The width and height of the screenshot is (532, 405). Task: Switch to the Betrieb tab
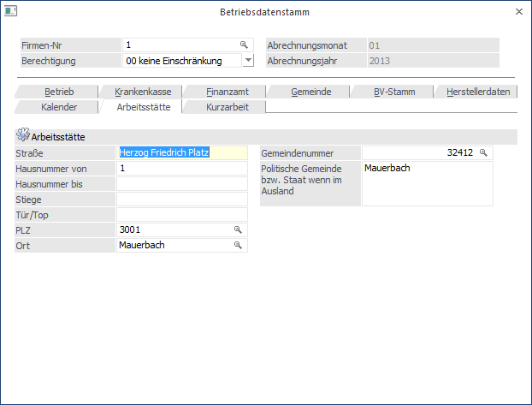(59, 92)
